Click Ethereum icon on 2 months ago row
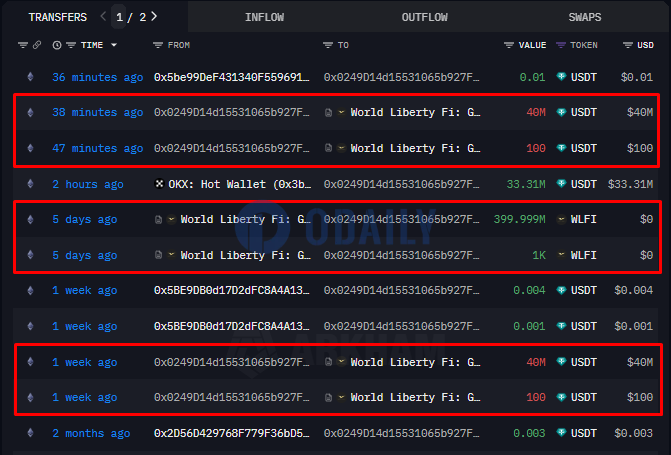671x455 pixels. point(30,433)
